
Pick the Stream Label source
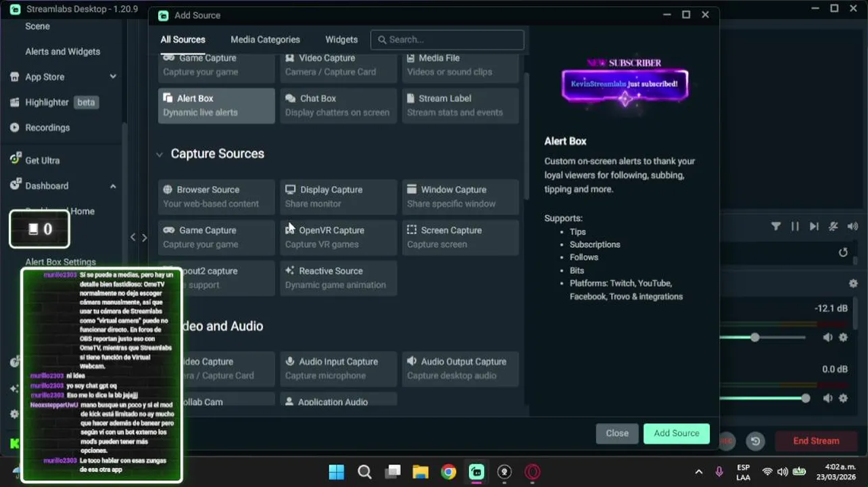click(460, 106)
